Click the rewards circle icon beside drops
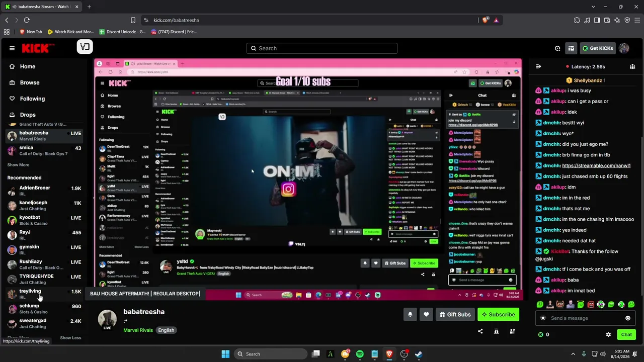The image size is (644, 362). click(x=557, y=48)
